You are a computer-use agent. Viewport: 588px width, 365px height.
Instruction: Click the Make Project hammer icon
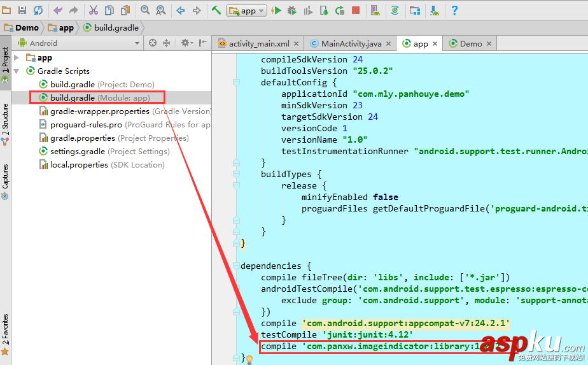coord(216,10)
